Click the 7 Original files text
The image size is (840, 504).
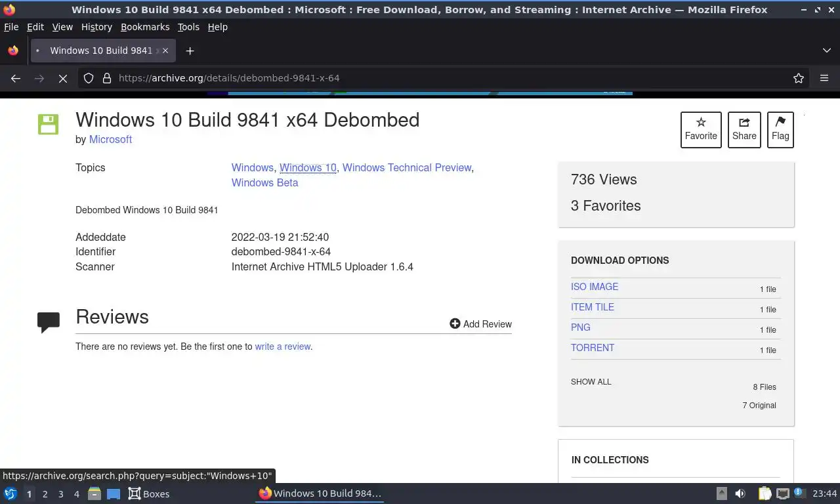pyautogui.click(x=759, y=406)
